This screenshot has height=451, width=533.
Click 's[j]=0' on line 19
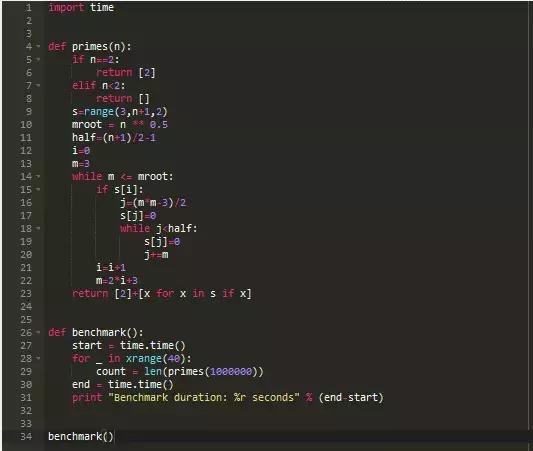[162, 242]
